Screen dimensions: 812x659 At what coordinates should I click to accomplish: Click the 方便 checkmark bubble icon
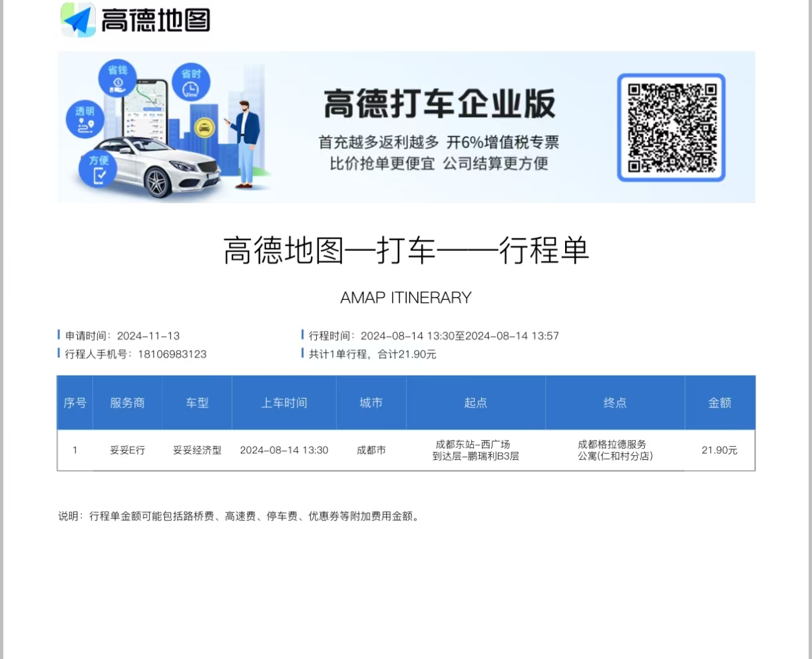[99, 169]
